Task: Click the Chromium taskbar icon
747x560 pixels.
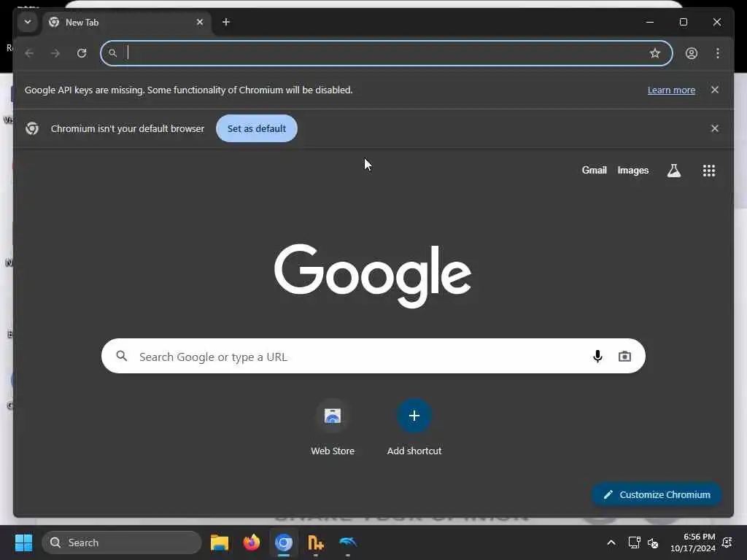Action: pyautogui.click(x=284, y=542)
